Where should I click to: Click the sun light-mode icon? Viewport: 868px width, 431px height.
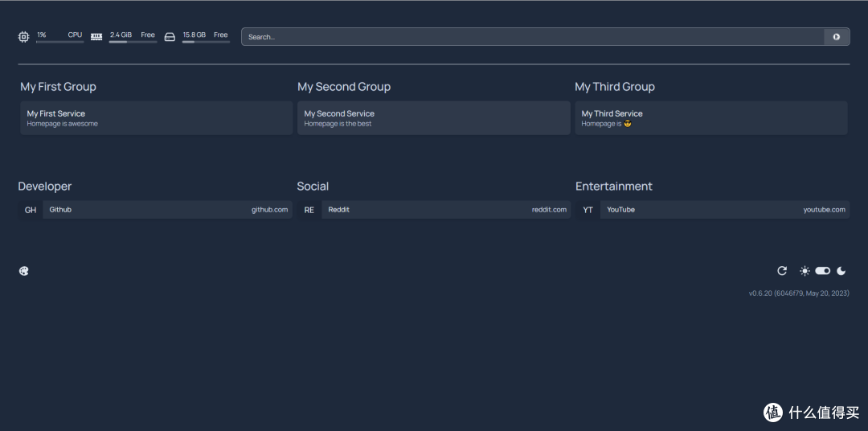[805, 271]
